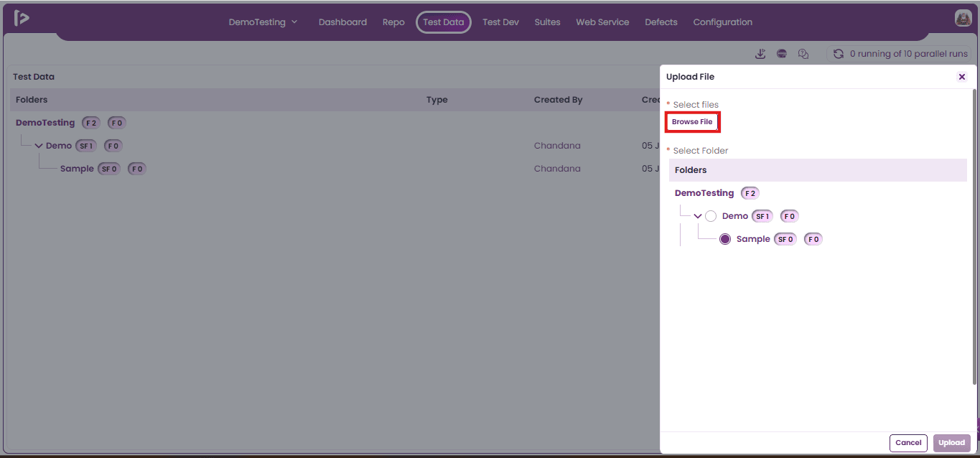This screenshot has height=458, width=980.
Task: Click the Test Data panel heading
Action: [x=34, y=77]
